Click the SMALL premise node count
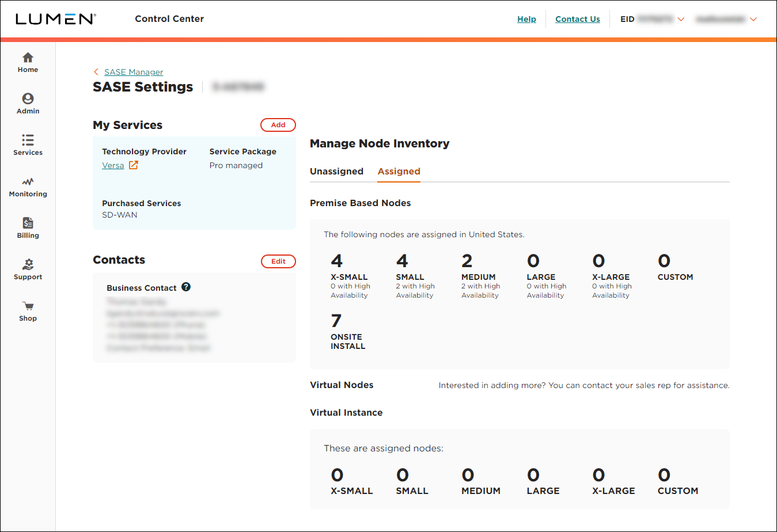 pos(402,261)
